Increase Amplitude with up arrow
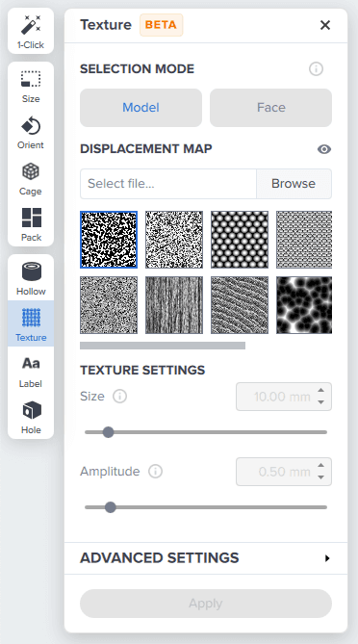Screen dimensions: 358x644 click(321, 466)
